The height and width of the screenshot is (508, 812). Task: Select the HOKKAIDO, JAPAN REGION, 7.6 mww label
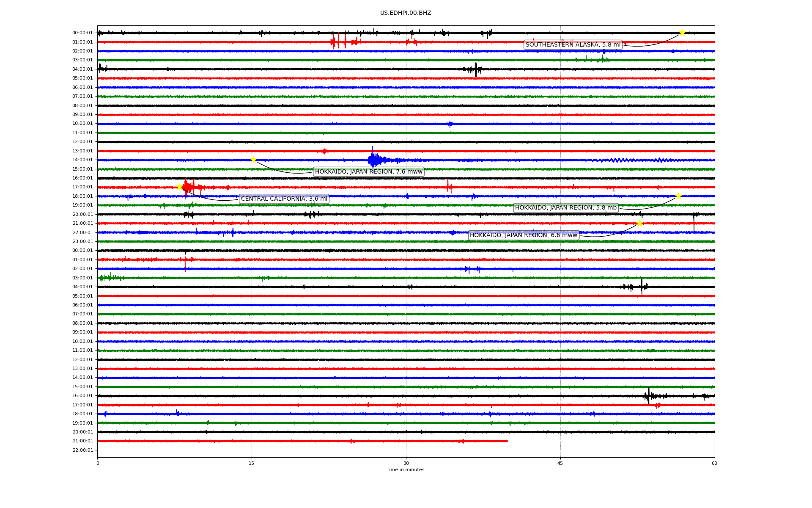point(368,171)
